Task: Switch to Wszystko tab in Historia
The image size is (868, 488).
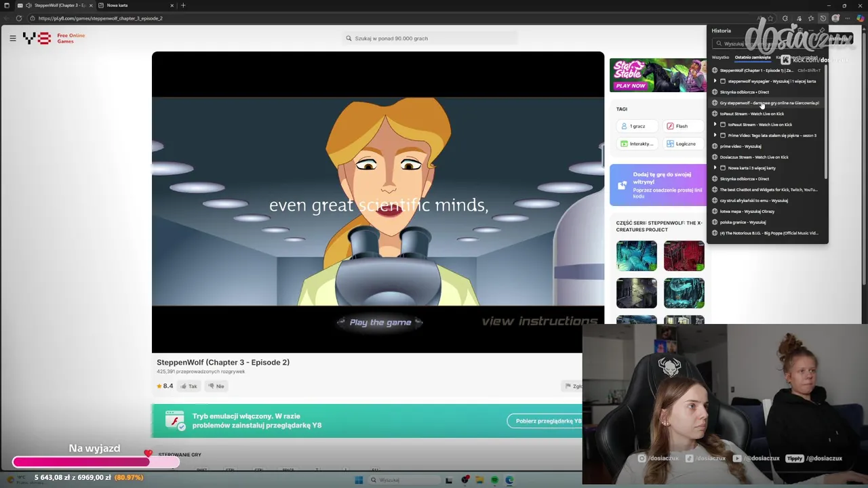Action: point(720,58)
